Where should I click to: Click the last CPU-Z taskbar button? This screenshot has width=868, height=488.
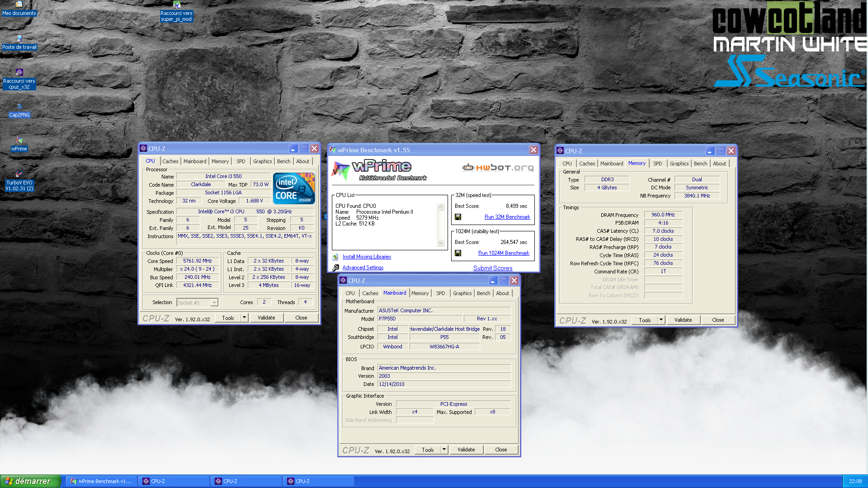(318, 481)
